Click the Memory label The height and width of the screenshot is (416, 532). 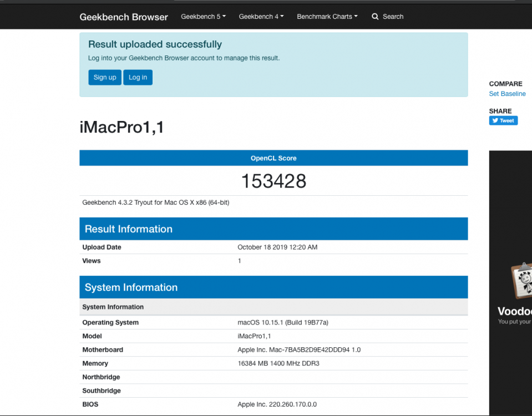click(95, 363)
